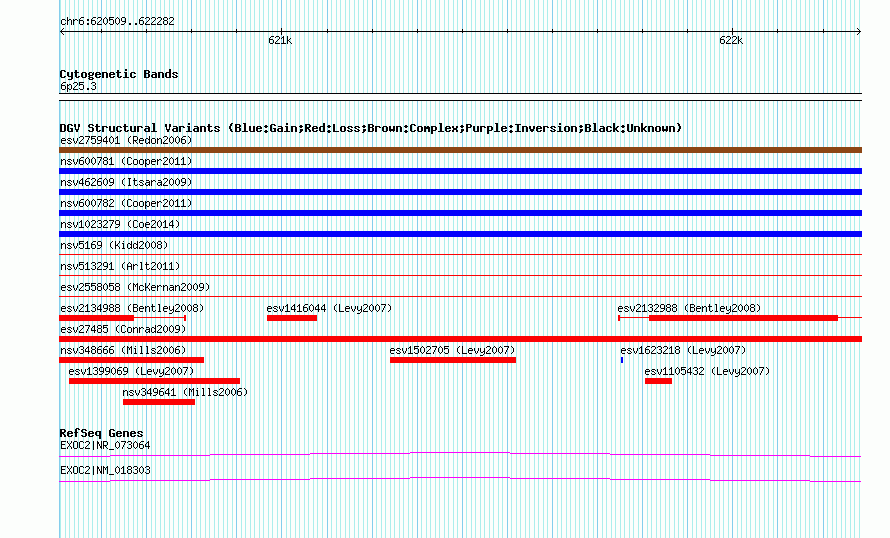This screenshot has width=890, height=538.
Task: Click the nsv349641 (Mills2006) label
Action: tap(185, 392)
